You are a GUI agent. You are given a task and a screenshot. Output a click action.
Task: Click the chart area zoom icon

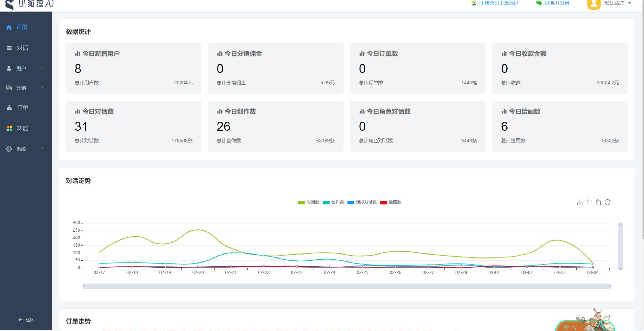tap(589, 202)
